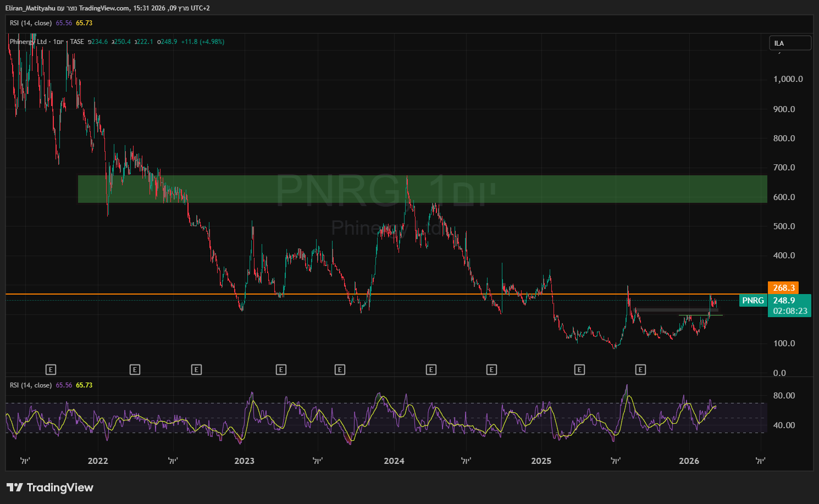This screenshot has height=504, width=819.
Task: Click the 2026 label on time axis
Action: 689,461
